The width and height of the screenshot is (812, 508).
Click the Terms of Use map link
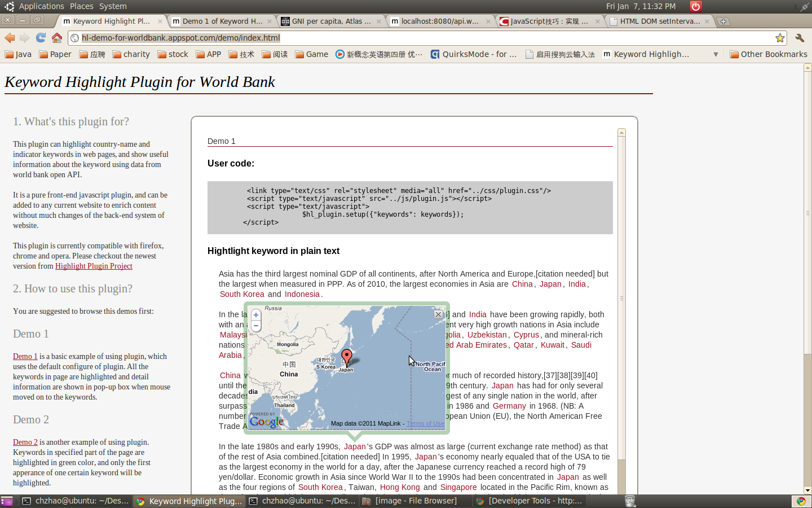pyautogui.click(x=425, y=423)
